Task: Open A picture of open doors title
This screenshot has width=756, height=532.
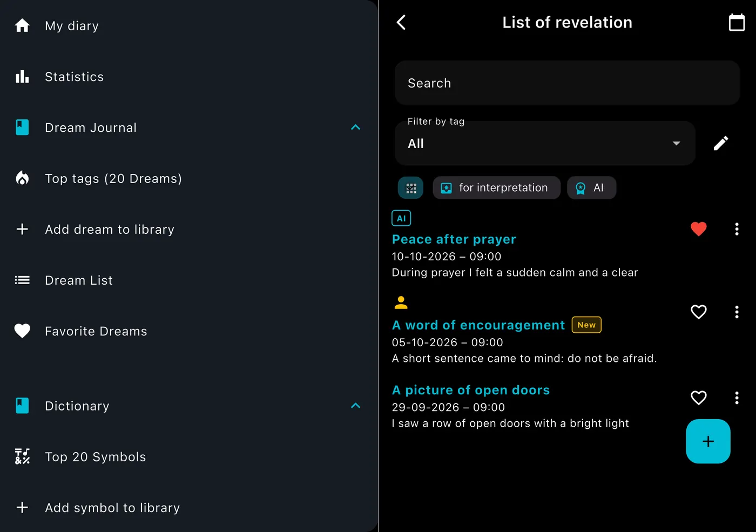Action: 471,390
